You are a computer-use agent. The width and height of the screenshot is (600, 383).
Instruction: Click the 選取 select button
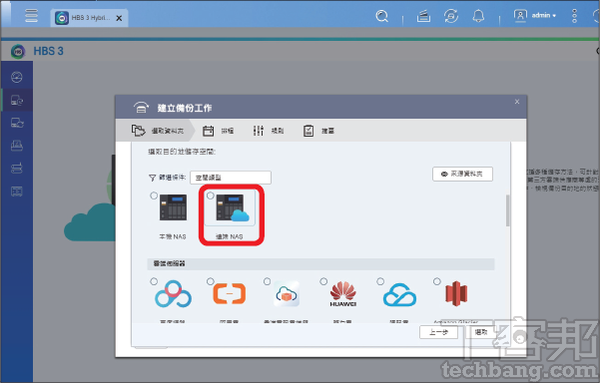point(481,332)
